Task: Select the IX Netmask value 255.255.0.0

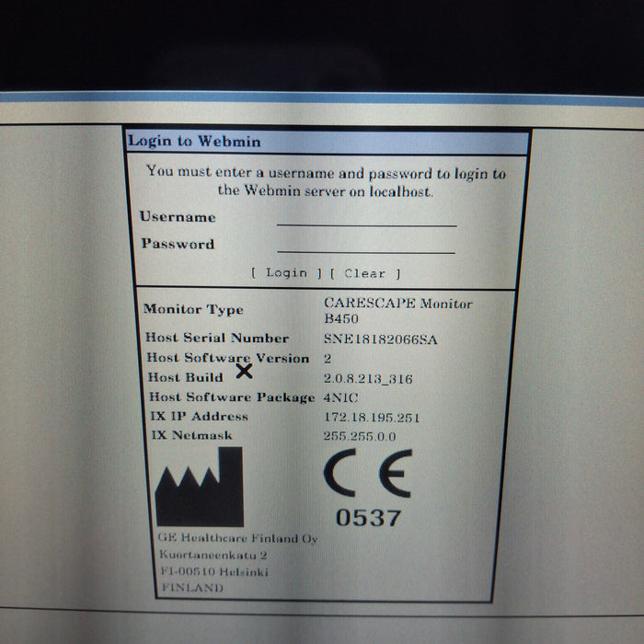Action: tap(359, 436)
